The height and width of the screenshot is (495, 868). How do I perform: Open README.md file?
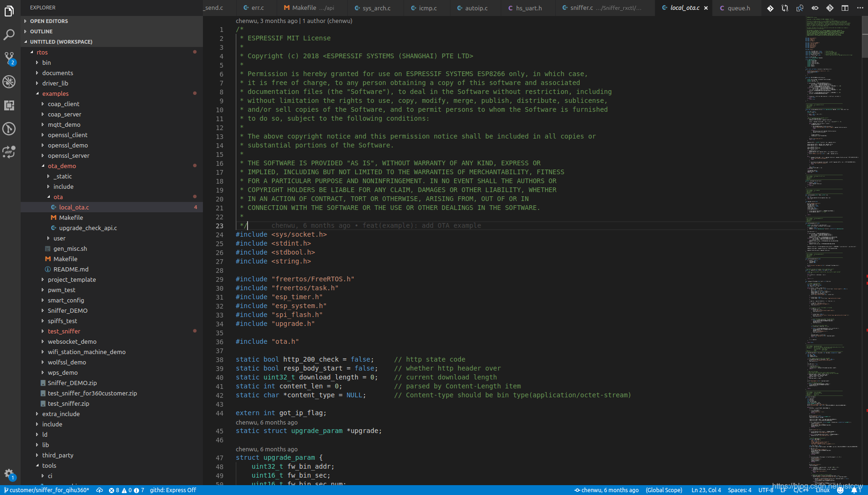pos(112,269)
